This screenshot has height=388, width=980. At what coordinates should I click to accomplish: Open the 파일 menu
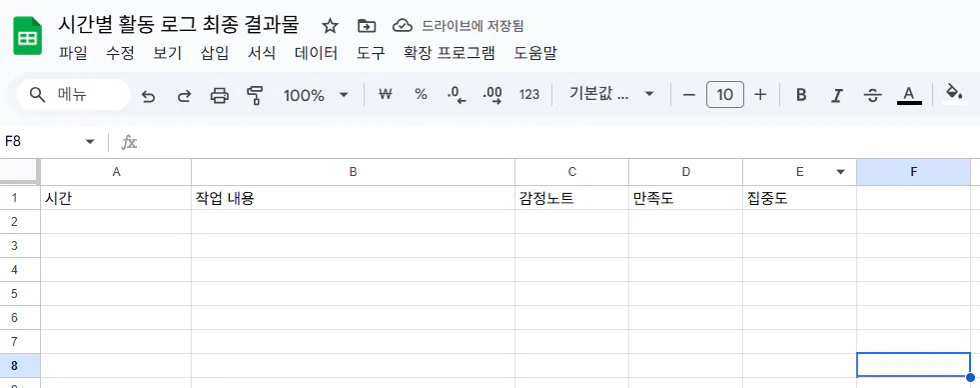click(x=73, y=53)
